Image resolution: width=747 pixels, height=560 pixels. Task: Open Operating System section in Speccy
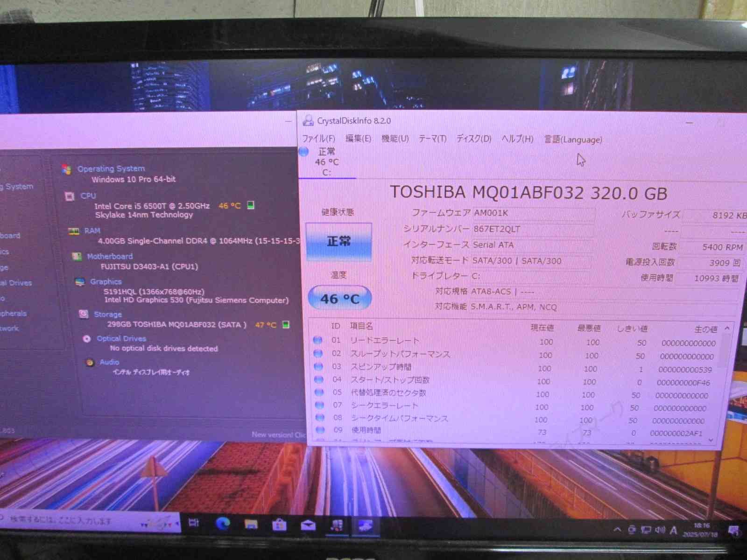[x=111, y=168]
